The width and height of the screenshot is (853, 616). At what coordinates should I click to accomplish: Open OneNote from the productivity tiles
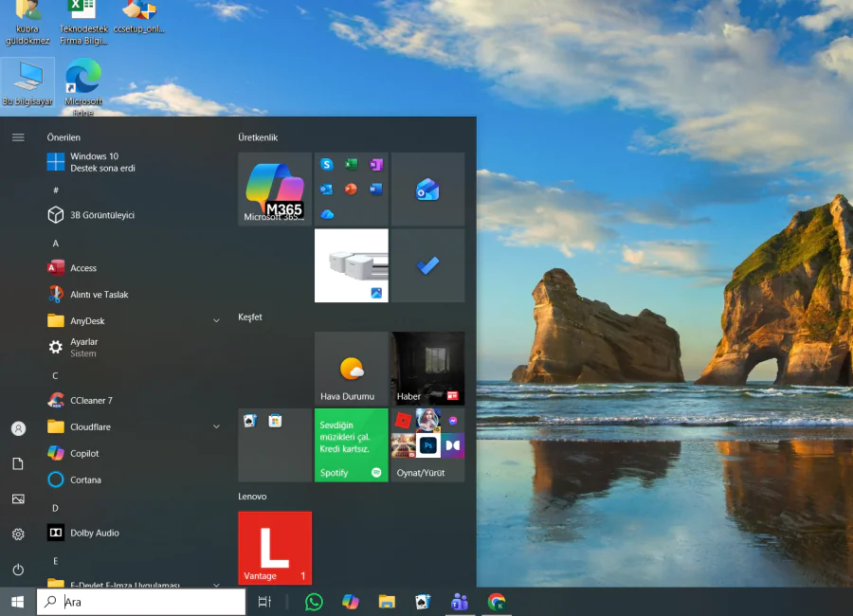tap(375, 164)
